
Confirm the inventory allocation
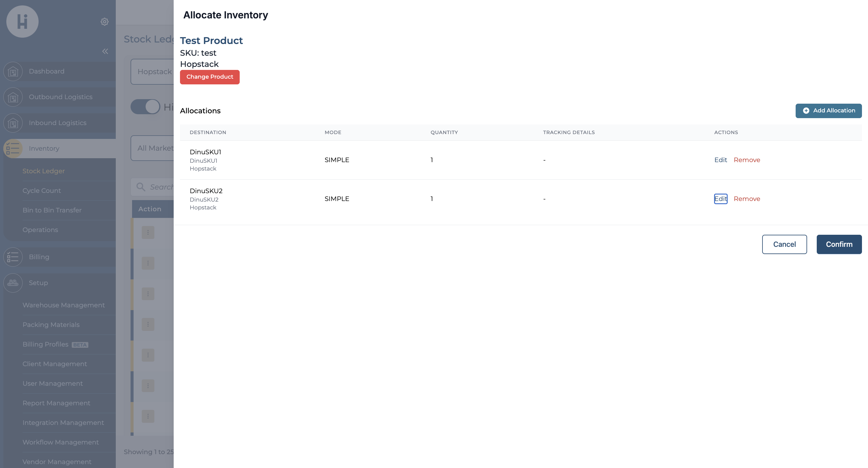pos(839,244)
